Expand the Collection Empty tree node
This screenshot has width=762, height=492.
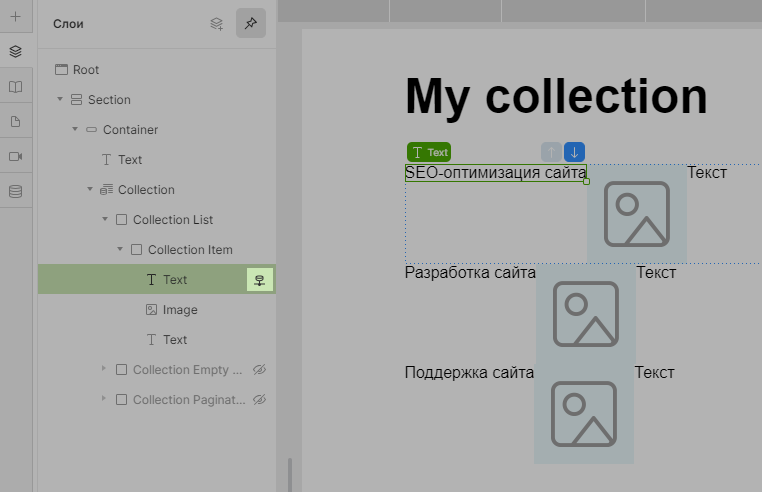coord(104,369)
